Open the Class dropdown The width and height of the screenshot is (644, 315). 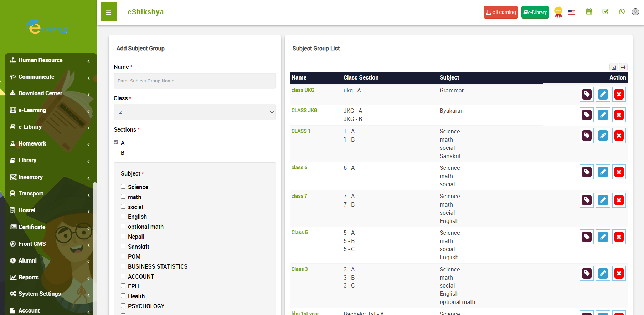click(x=195, y=112)
